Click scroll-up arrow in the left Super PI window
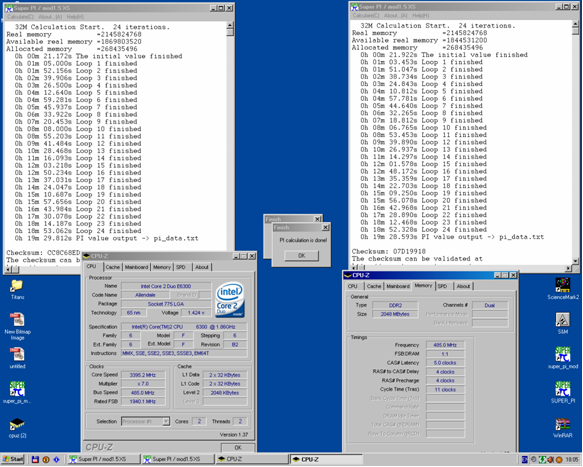The width and height of the screenshot is (583, 467). (230, 25)
